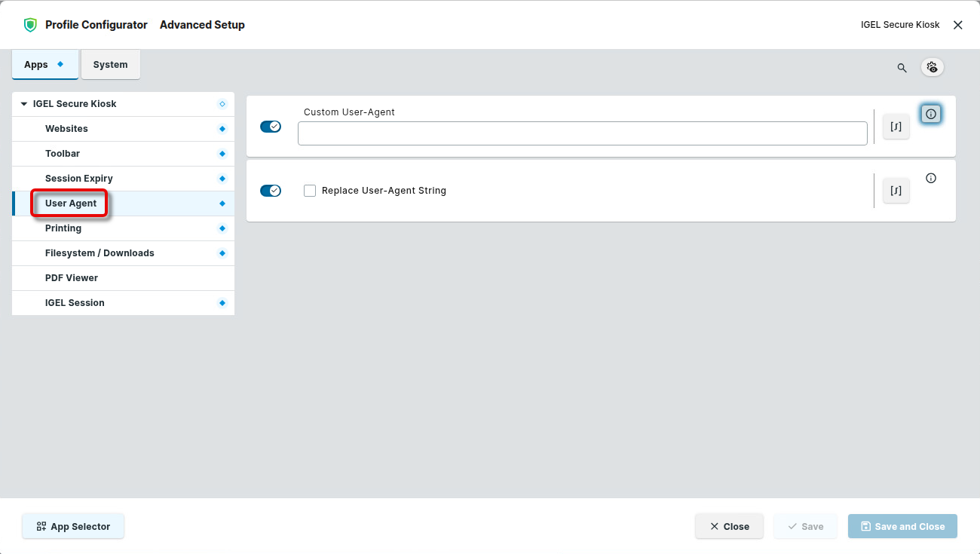Open info for Custom User-Agent

[931, 114]
